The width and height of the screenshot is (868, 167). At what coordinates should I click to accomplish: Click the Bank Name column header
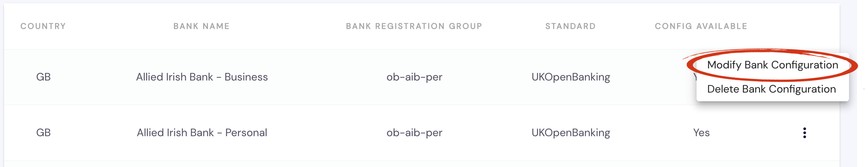[x=201, y=26]
